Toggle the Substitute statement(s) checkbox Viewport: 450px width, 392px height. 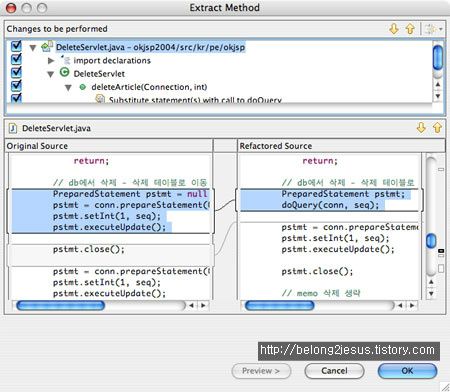click(x=16, y=98)
